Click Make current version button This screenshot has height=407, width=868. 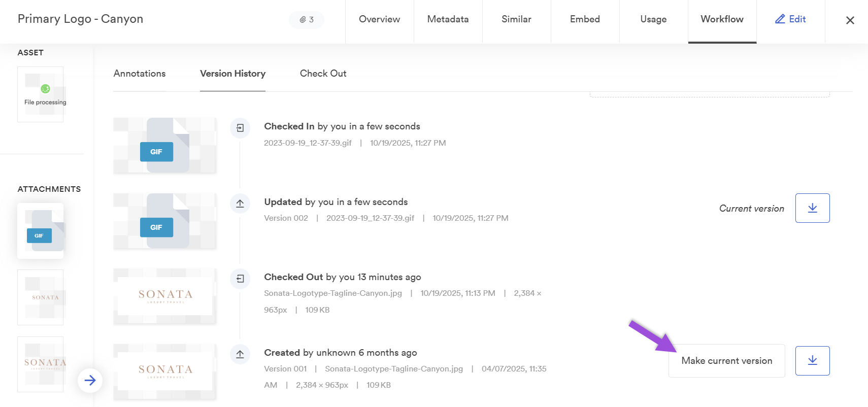[726, 361]
